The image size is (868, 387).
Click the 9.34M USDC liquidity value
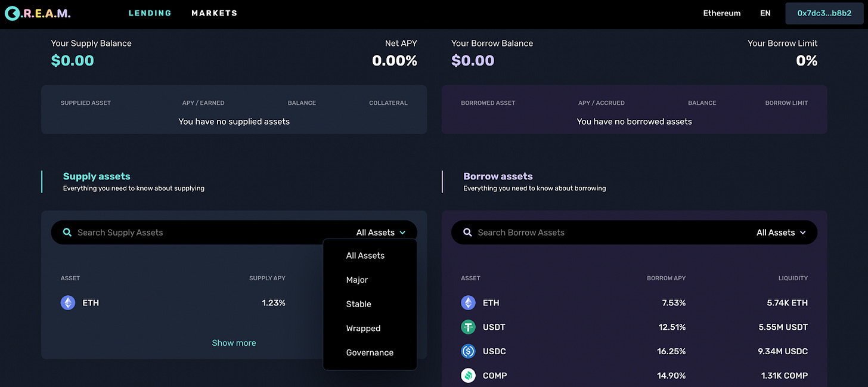(783, 351)
